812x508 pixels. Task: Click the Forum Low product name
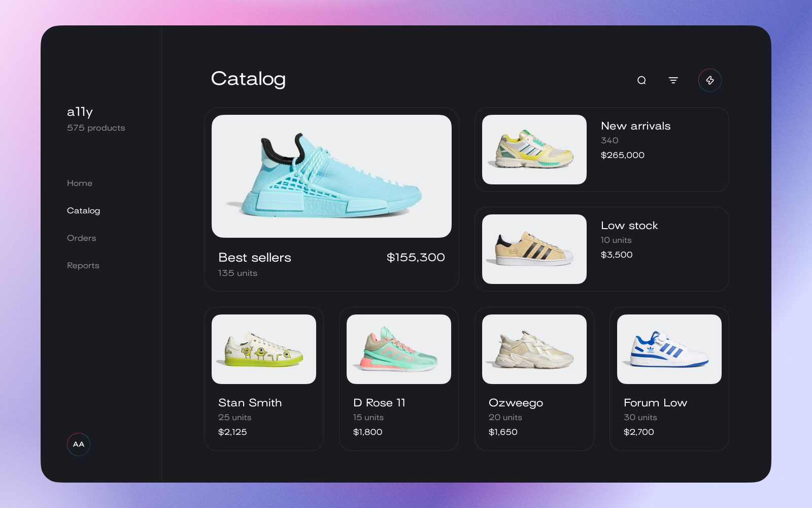pos(655,403)
